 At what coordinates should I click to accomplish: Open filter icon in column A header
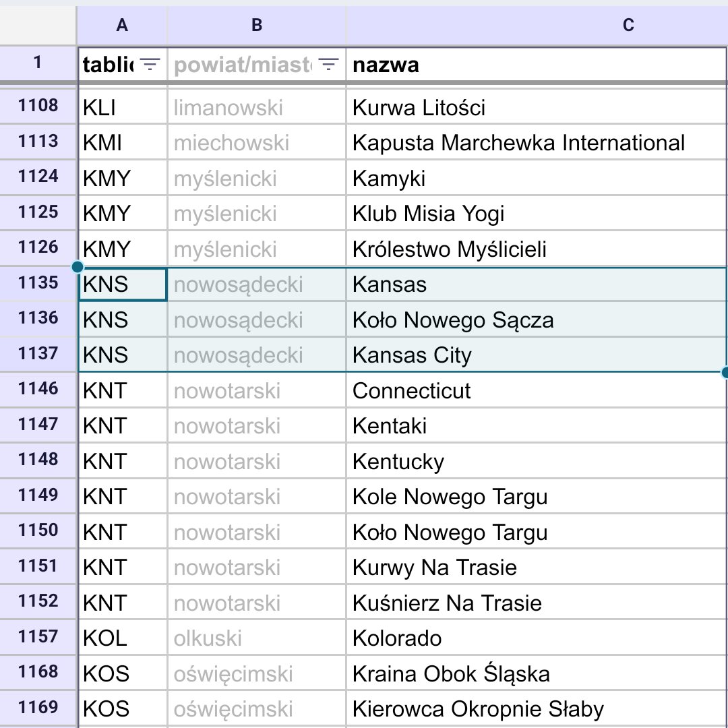coord(150,64)
